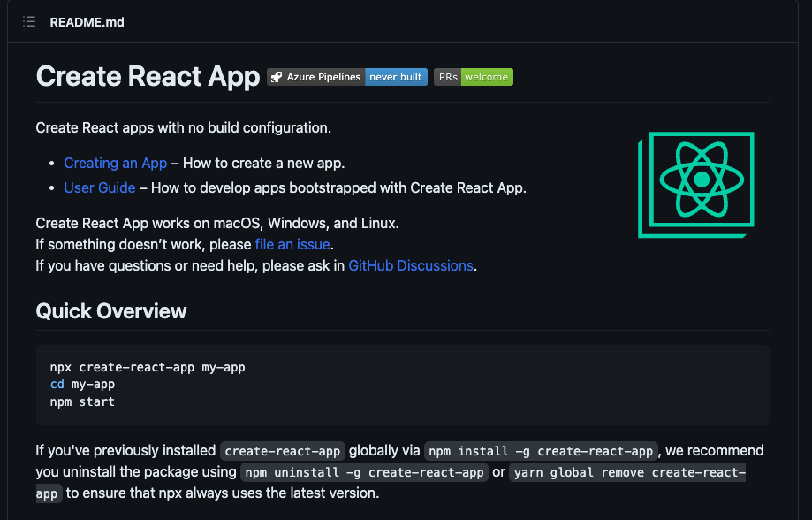Follow the file an issue link
The image size is (812, 520).
click(292, 244)
